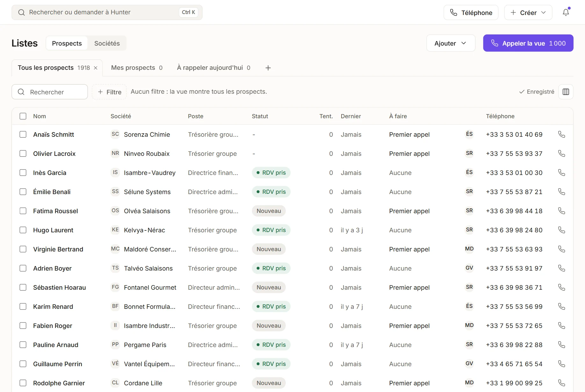
Task: Click the phone icon in Fabien Roger row
Action: pyautogui.click(x=562, y=326)
